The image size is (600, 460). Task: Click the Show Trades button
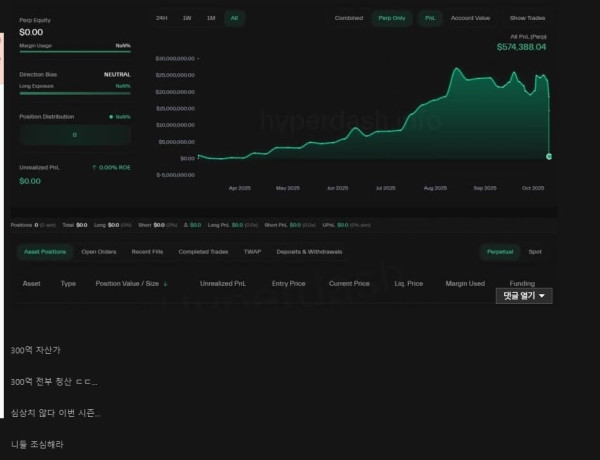click(x=528, y=18)
